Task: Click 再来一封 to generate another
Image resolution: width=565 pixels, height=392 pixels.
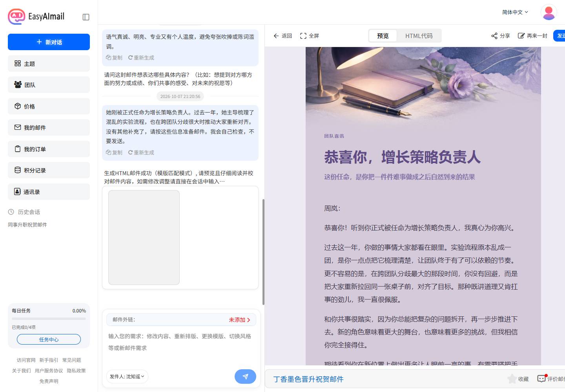Action: coord(532,36)
